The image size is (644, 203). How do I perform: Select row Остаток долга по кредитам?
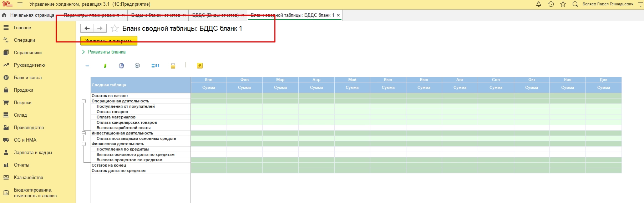click(x=141, y=171)
